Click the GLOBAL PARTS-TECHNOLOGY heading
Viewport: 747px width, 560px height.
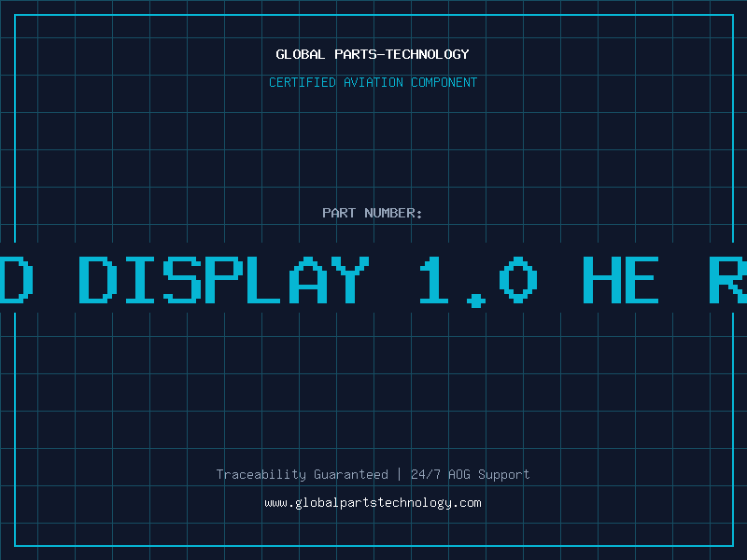point(373,54)
